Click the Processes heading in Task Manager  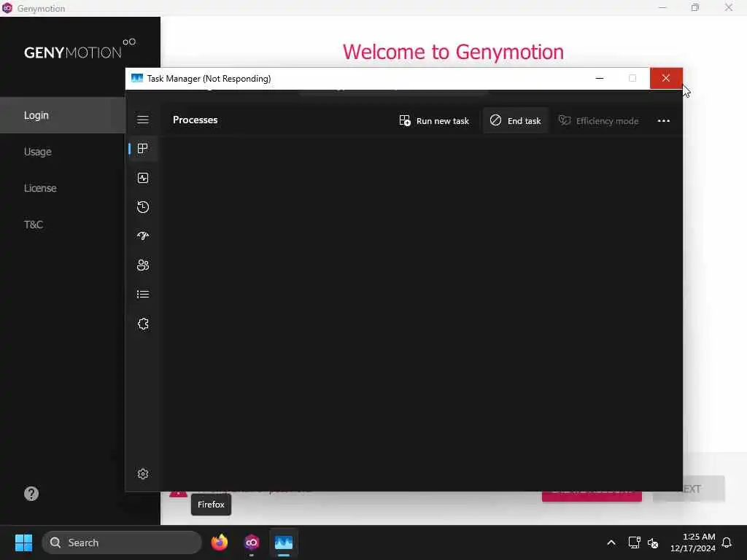[196, 120]
